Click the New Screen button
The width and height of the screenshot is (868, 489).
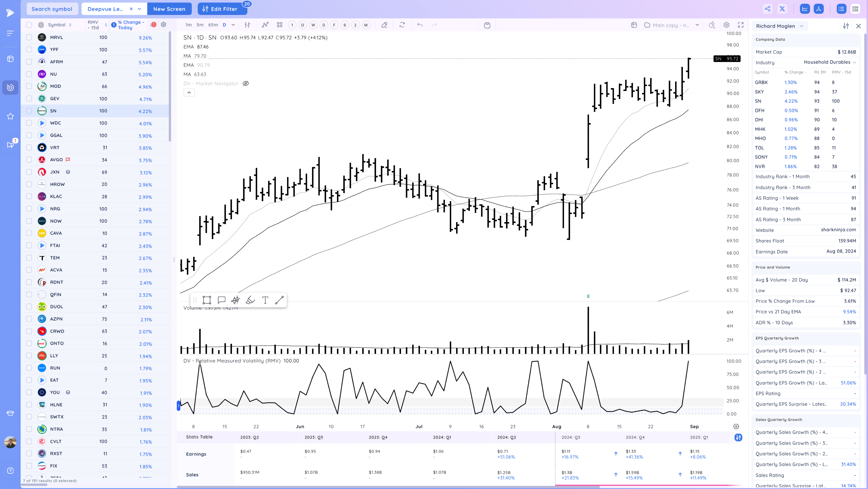[169, 9]
